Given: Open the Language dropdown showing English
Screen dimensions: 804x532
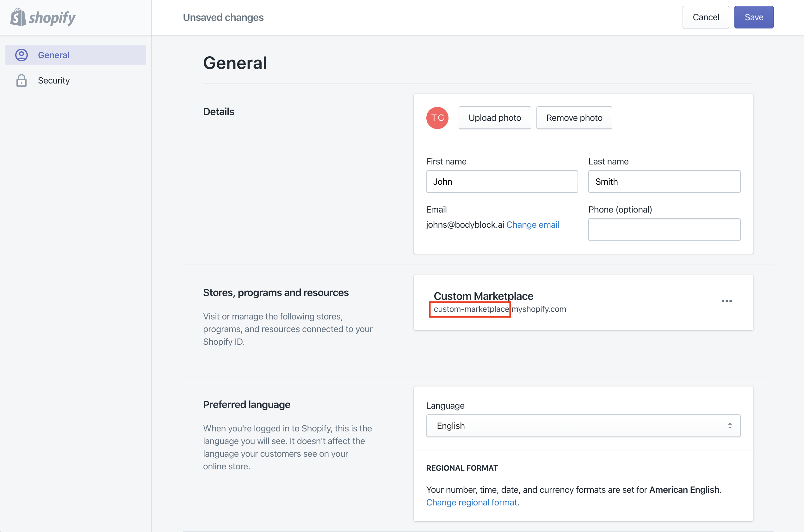Looking at the screenshot, I should pyautogui.click(x=583, y=426).
